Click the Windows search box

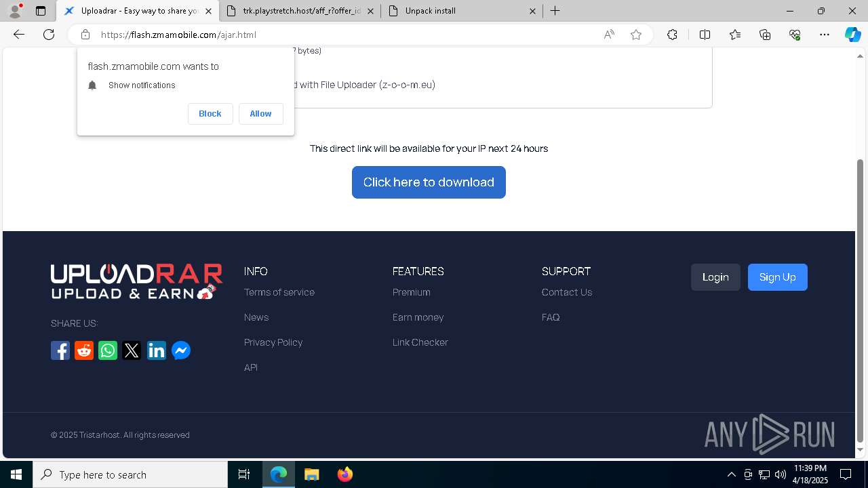point(130,474)
